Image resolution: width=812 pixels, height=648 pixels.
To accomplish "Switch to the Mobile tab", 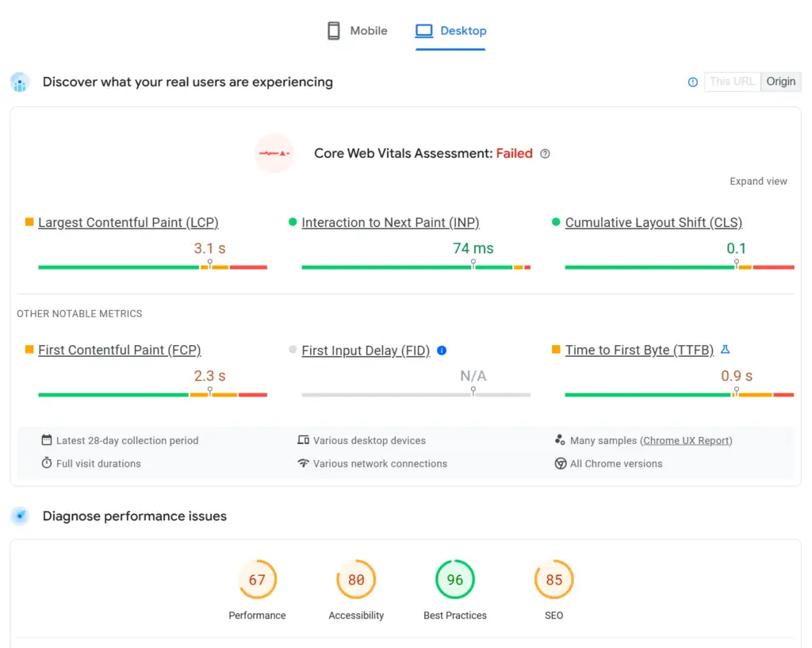I will point(357,30).
